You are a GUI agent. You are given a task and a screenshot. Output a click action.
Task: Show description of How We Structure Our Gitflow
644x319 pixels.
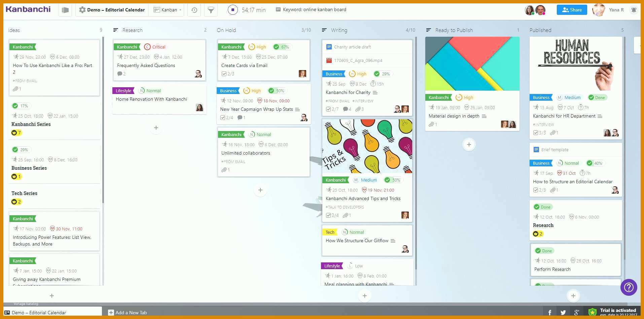pyautogui.click(x=393, y=241)
